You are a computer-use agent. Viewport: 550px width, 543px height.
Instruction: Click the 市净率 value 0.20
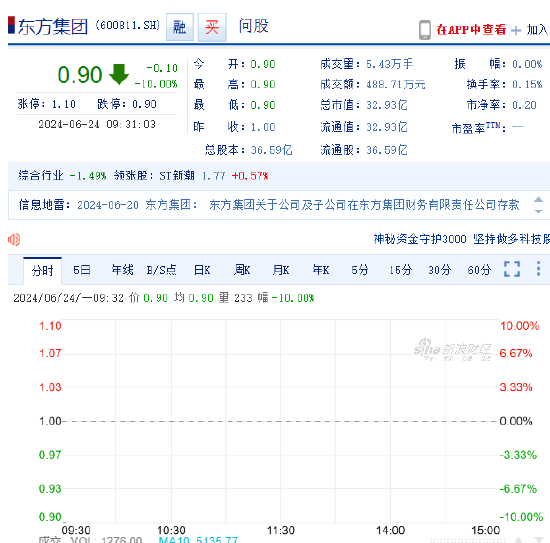click(x=524, y=105)
